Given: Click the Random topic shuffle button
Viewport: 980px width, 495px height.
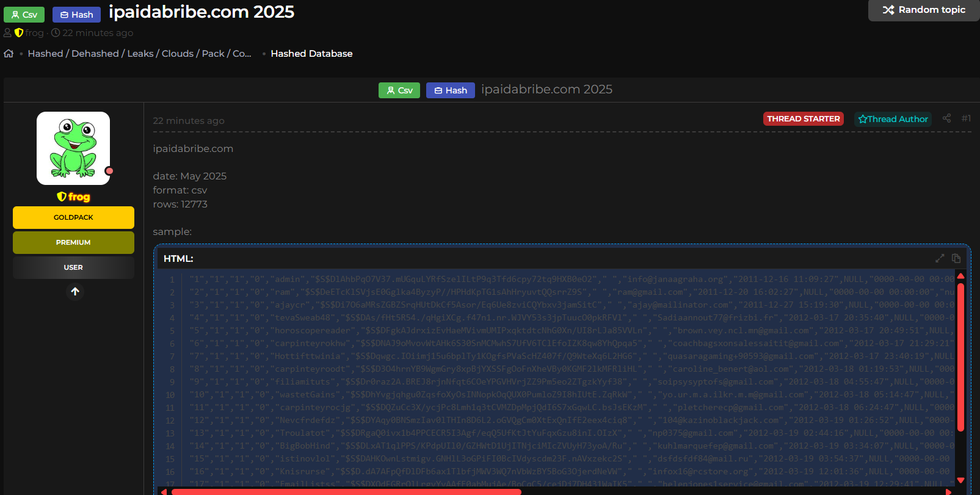Looking at the screenshot, I should point(923,10).
